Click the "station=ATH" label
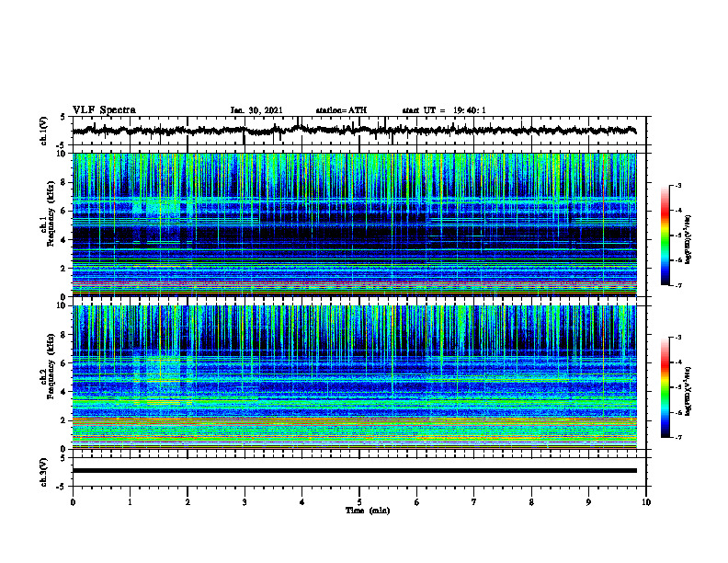 tap(341, 110)
